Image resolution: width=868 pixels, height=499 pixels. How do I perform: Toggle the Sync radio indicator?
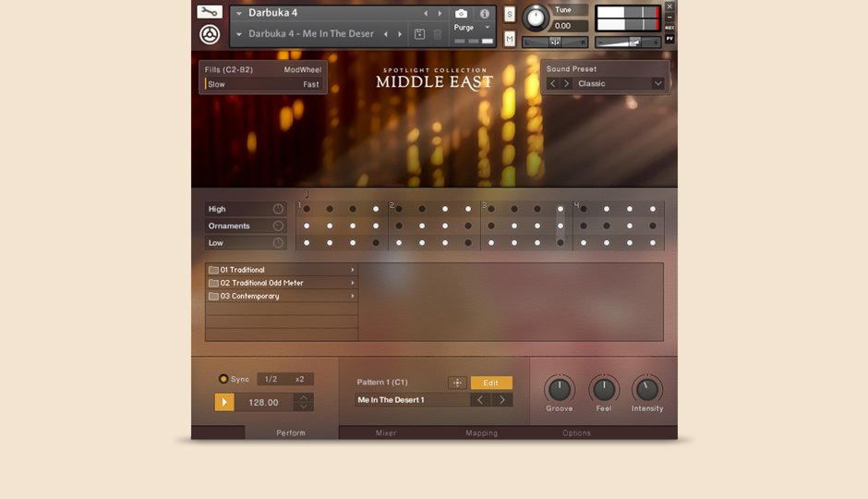coord(223,379)
